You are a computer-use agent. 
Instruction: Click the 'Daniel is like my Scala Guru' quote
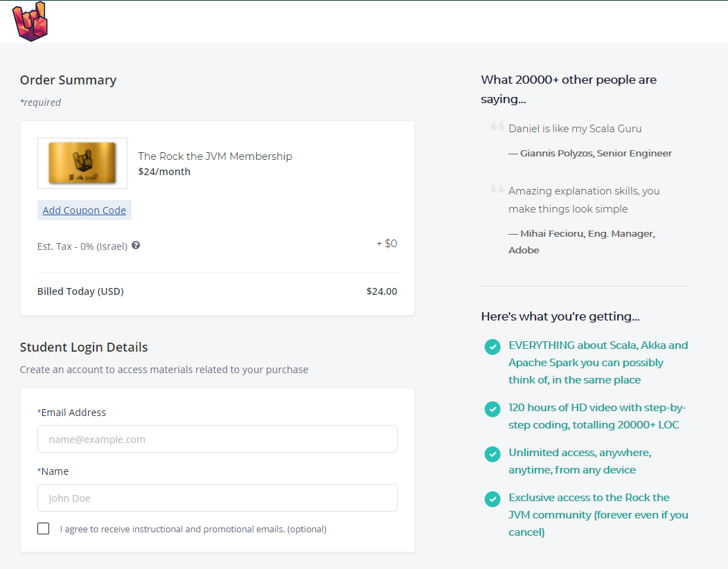575,129
